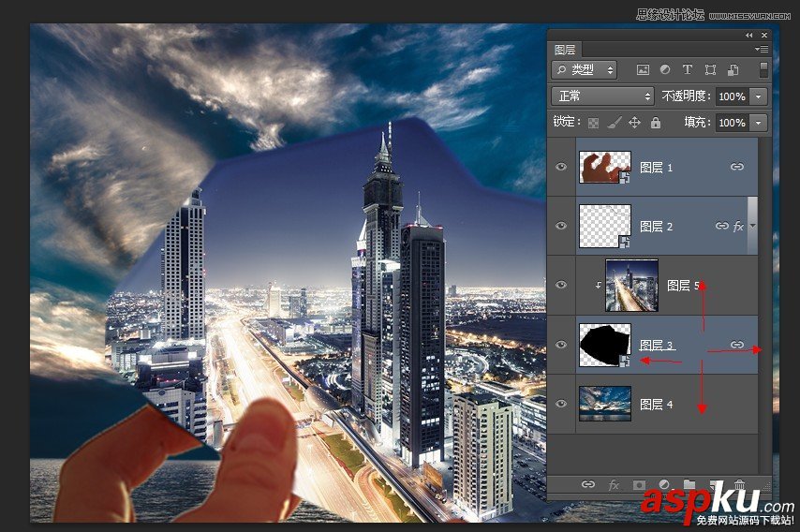Click link layers icon at panel bottom
800x532 pixels.
588,484
